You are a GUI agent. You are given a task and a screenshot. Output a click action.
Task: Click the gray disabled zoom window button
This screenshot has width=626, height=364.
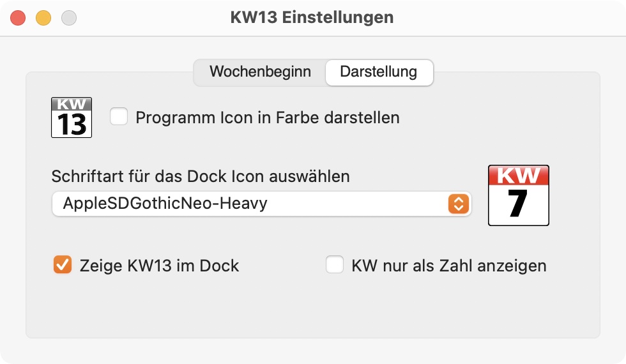(x=69, y=18)
